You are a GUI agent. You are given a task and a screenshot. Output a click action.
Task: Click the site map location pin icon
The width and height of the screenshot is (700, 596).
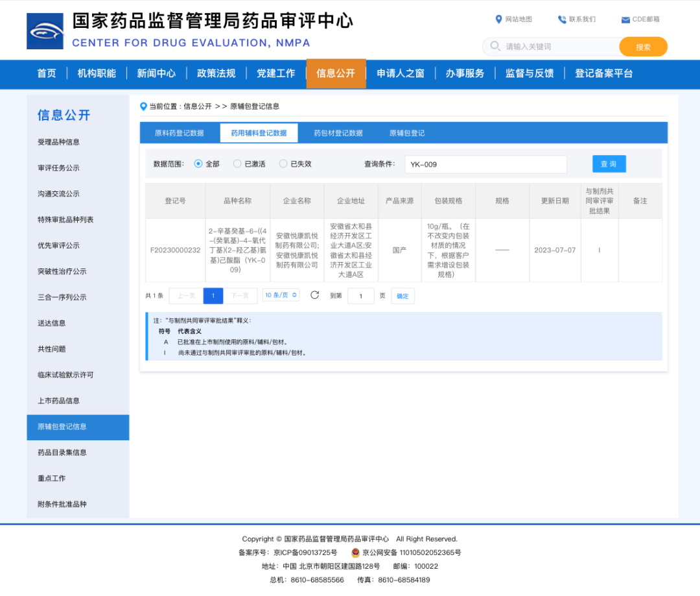pyautogui.click(x=498, y=19)
